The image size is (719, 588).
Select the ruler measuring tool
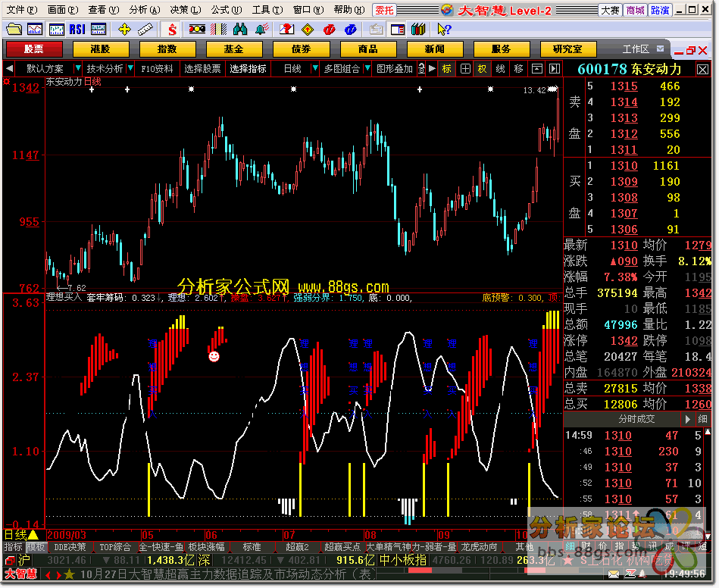click(145, 30)
